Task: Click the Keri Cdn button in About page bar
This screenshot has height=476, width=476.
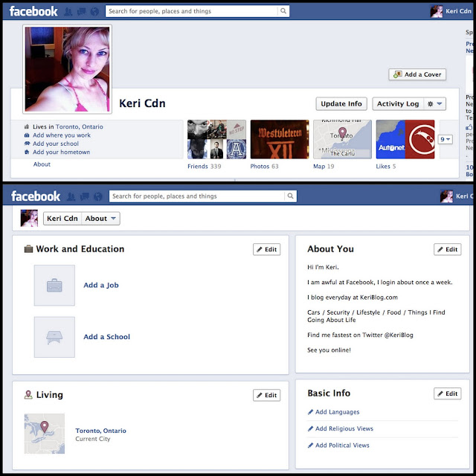Action: coord(62,219)
